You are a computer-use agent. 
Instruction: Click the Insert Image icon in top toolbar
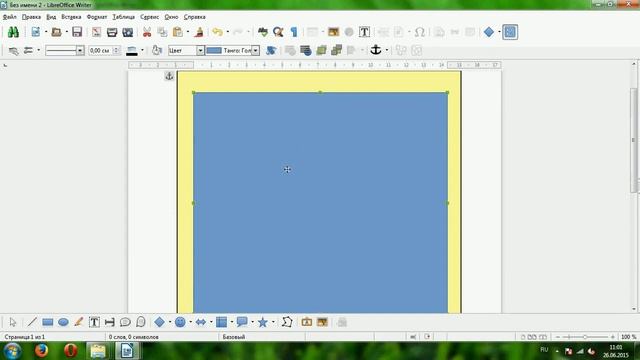[333, 32]
